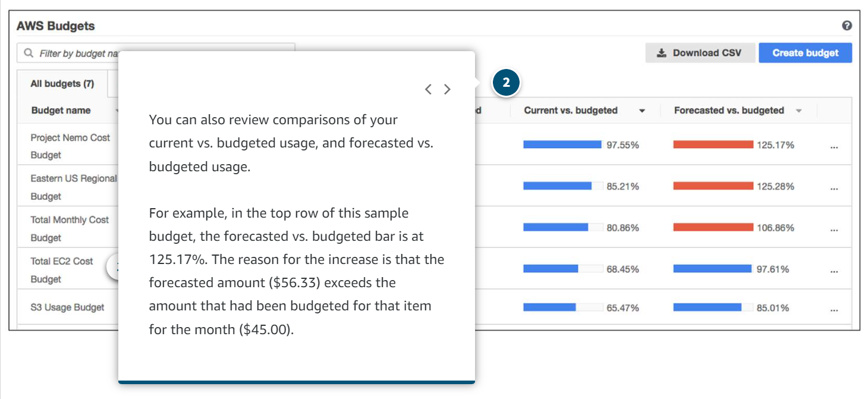Click Forecasted vs. budgeted column header
Viewport: 868px width, 399px height.
click(x=729, y=111)
